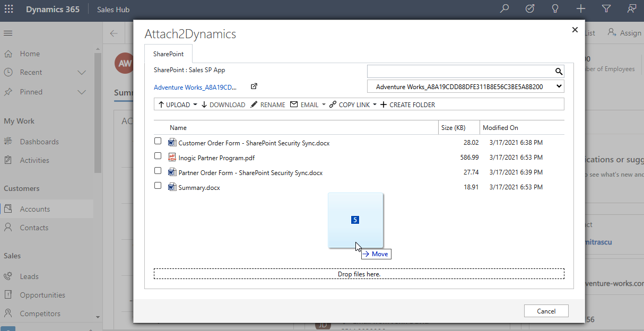The image size is (644, 331).
Task: Expand the COPY LINK dropdown
Action: (x=375, y=105)
